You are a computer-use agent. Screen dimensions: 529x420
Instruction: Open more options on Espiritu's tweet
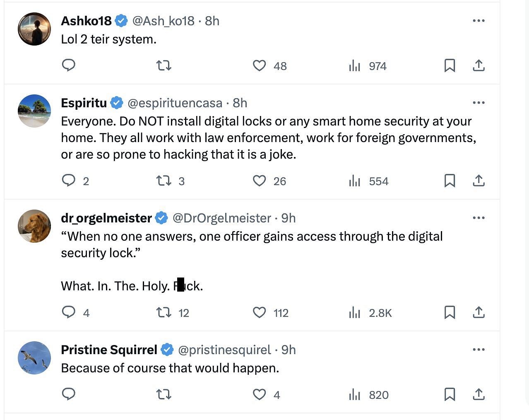point(479,103)
